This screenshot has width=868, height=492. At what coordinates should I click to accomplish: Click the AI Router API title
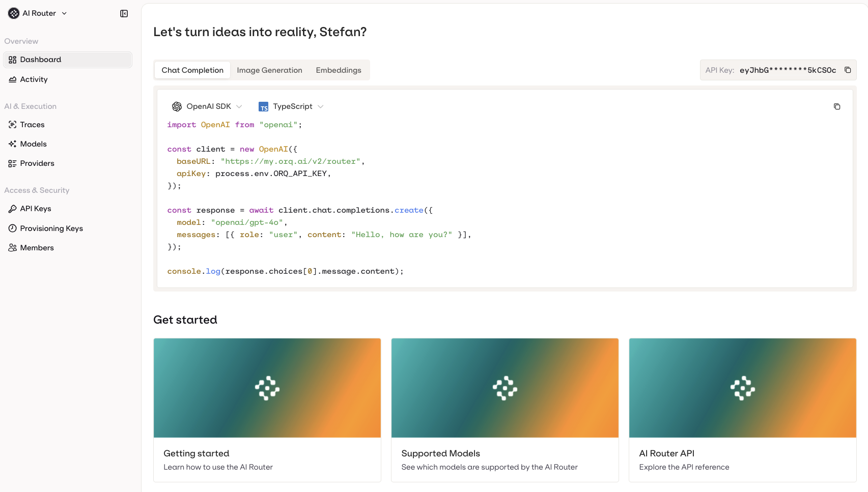(667, 453)
